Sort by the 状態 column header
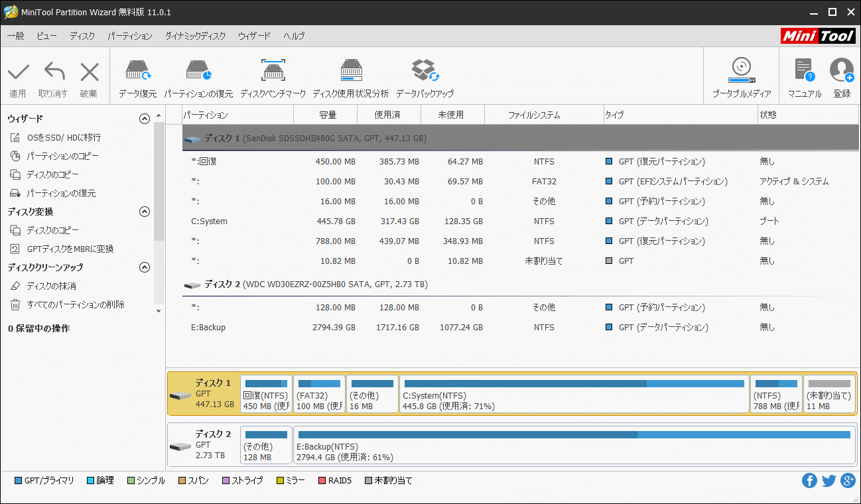The width and height of the screenshot is (861, 504). [x=808, y=115]
